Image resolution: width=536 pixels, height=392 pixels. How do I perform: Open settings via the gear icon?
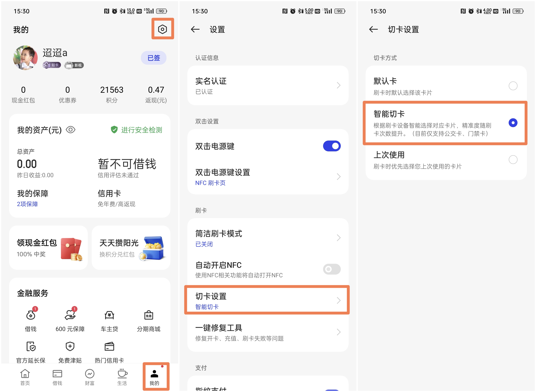tap(163, 29)
